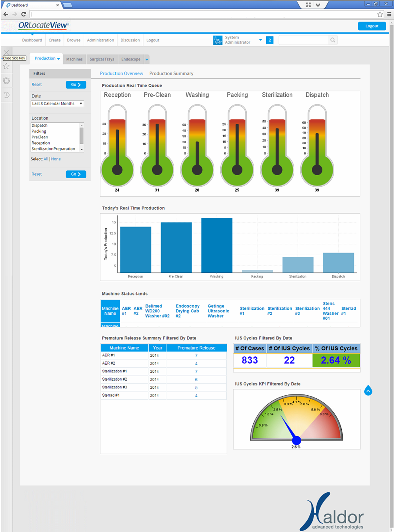Click the close side nav X icon
Viewport: 394px width, 532px height.
[x=6, y=52]
